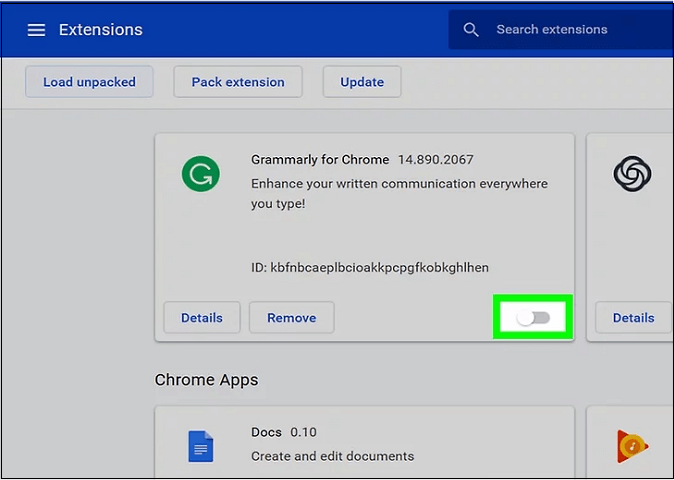
Task: Open the hamburger main menu
Action: (x=36, y=30)
